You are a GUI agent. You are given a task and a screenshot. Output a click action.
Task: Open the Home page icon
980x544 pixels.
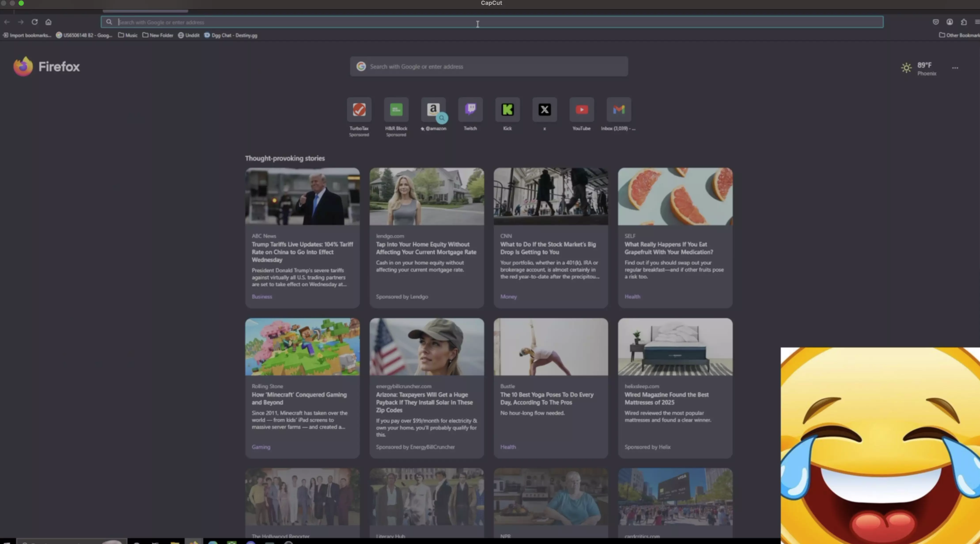[x=48, y=22]
